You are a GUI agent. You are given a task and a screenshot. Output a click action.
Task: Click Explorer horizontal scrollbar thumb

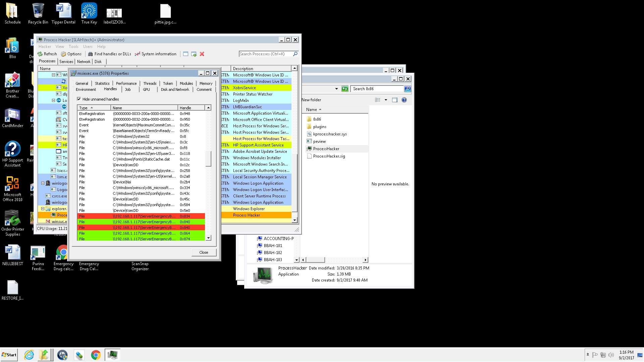315,260
